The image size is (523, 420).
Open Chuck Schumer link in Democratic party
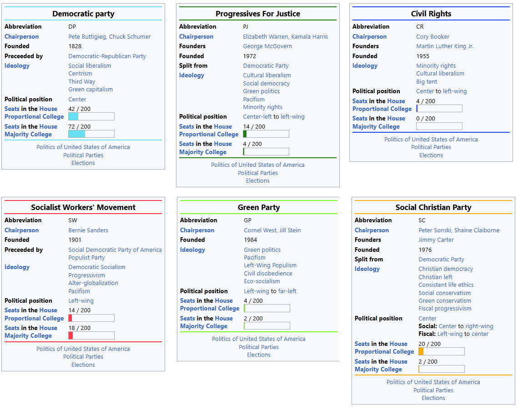coord(130,37)
